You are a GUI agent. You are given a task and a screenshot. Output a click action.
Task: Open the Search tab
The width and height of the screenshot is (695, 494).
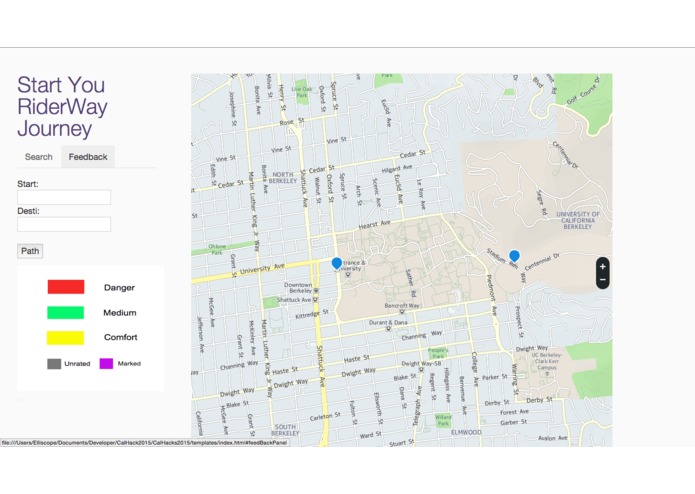pos(39,157)
